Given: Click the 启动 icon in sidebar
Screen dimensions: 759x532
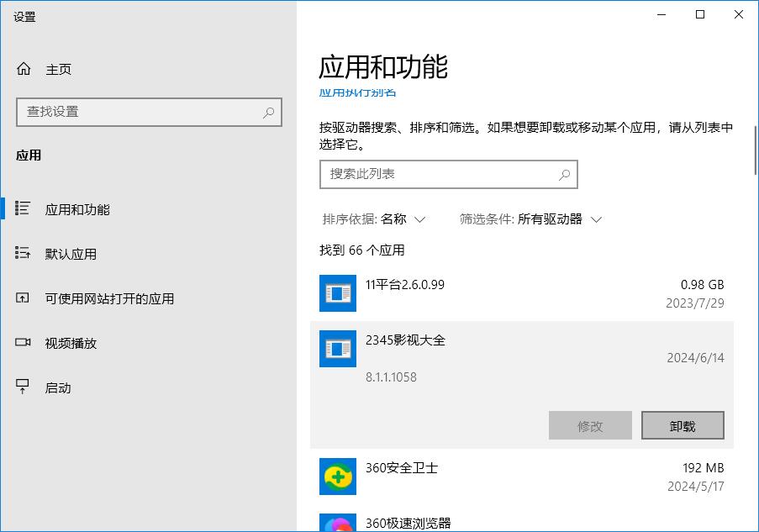Looking at the screenshot, I should tap(22, 387).
